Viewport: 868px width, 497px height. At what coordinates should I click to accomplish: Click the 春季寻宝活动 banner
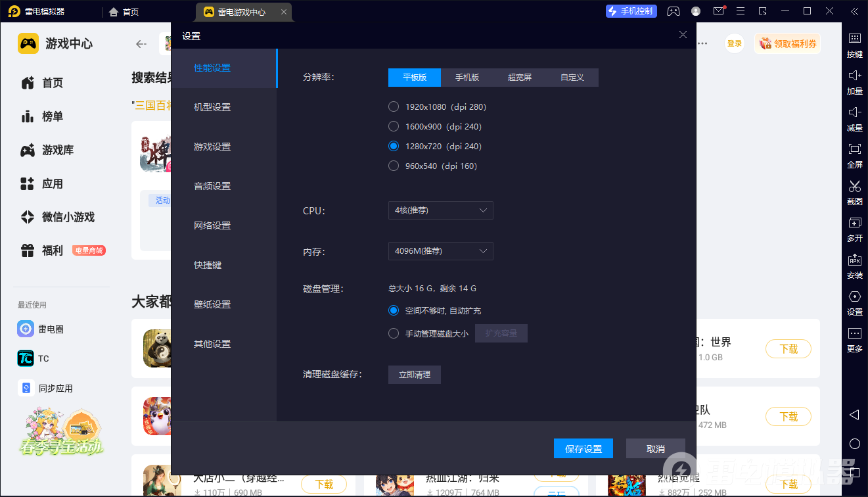[60, 432]
